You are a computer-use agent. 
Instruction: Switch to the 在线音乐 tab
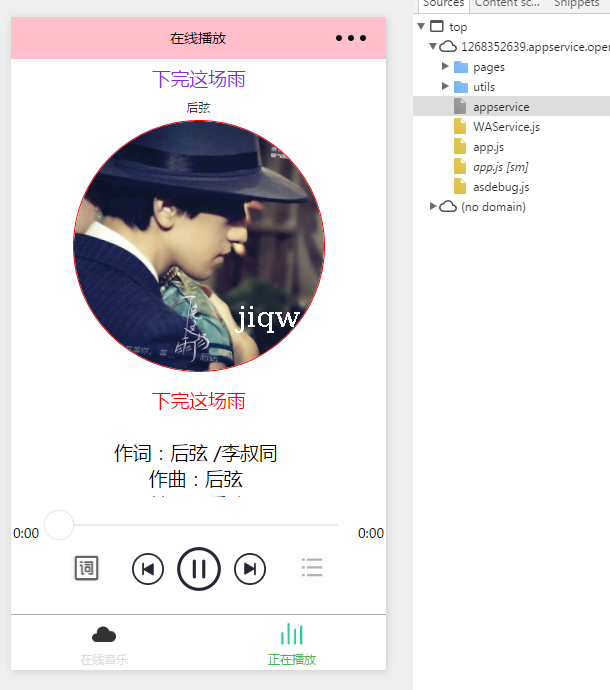(104, 645)
